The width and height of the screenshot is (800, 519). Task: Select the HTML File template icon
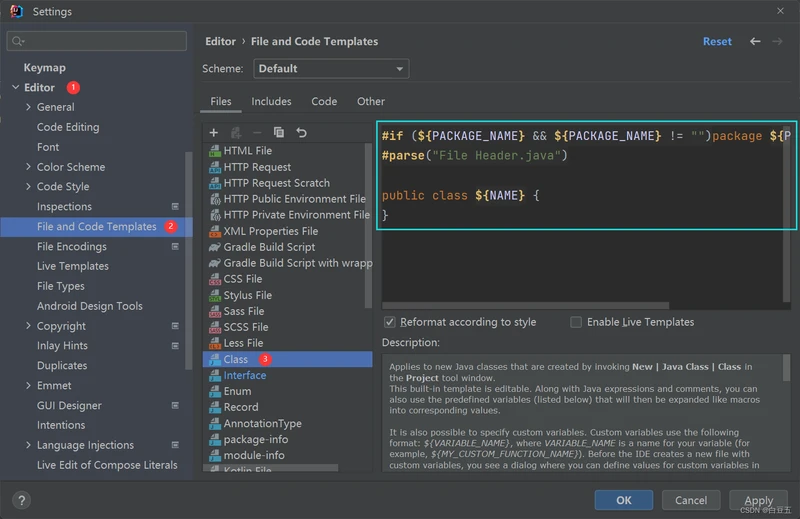coord(215,151)
